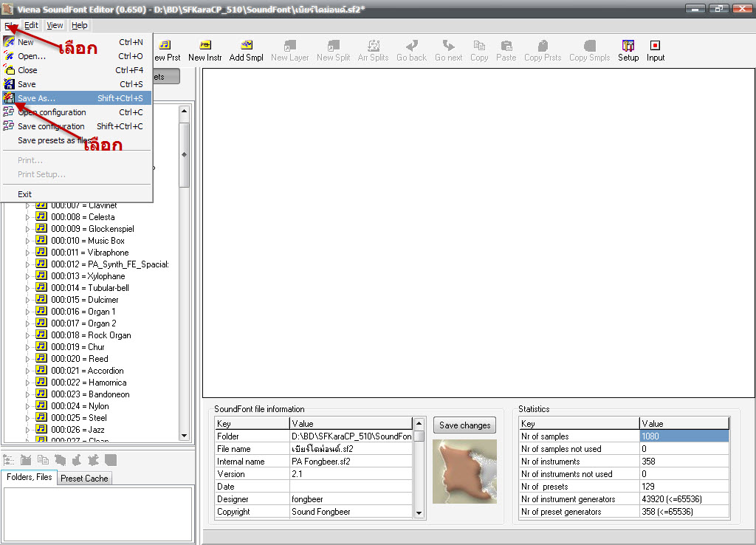Open the Help menu

[80, 25]
